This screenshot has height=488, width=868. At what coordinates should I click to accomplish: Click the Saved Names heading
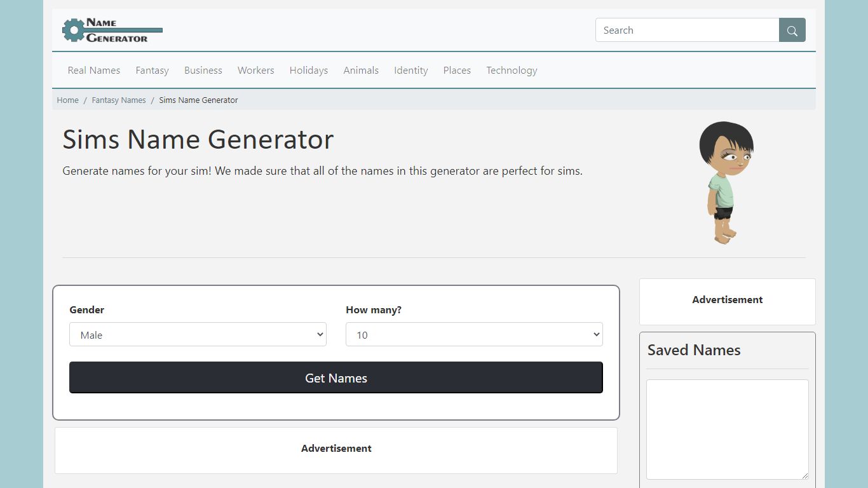click(x=694, y=350)
